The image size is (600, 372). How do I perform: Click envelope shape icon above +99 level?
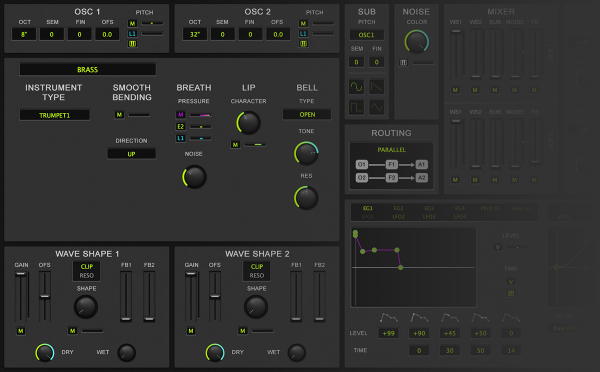tap(389, 317)
